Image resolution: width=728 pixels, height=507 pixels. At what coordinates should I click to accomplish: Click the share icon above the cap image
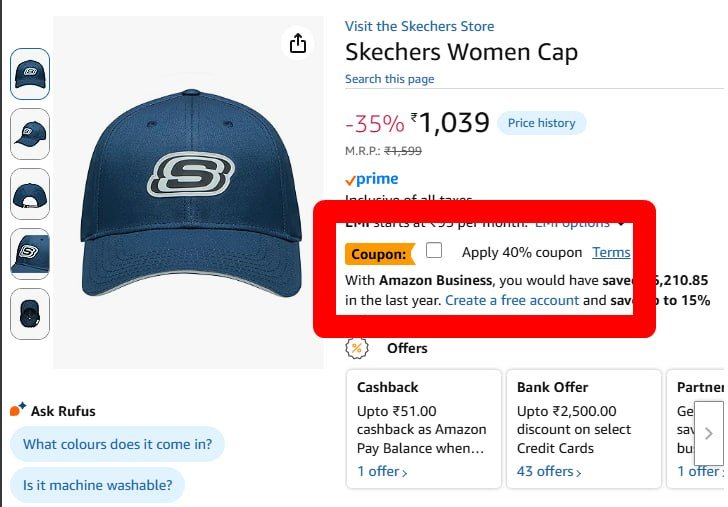(297, 44)
